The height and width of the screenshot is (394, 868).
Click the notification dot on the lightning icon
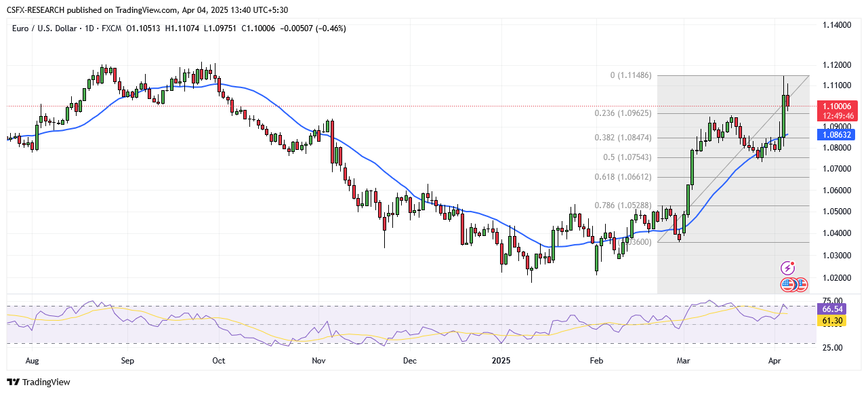(x=792, y=263)
